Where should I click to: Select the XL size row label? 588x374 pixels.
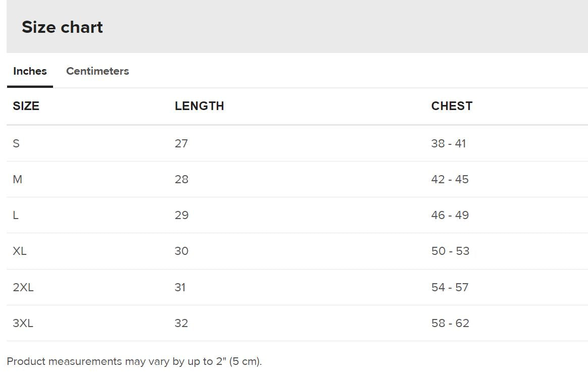[20, 251]
